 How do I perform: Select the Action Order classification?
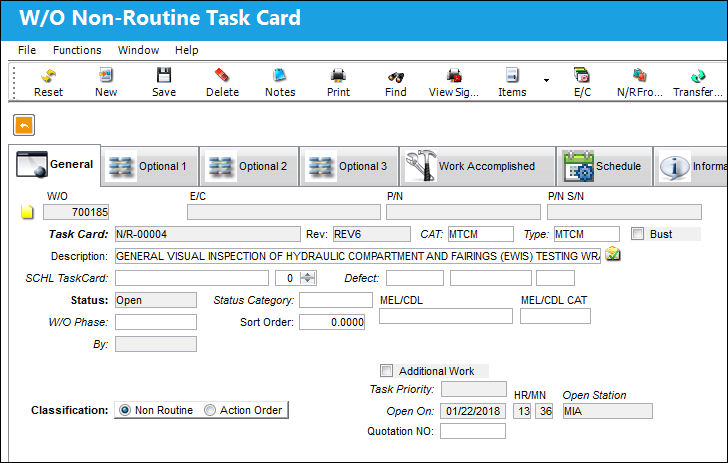[210, 410]
